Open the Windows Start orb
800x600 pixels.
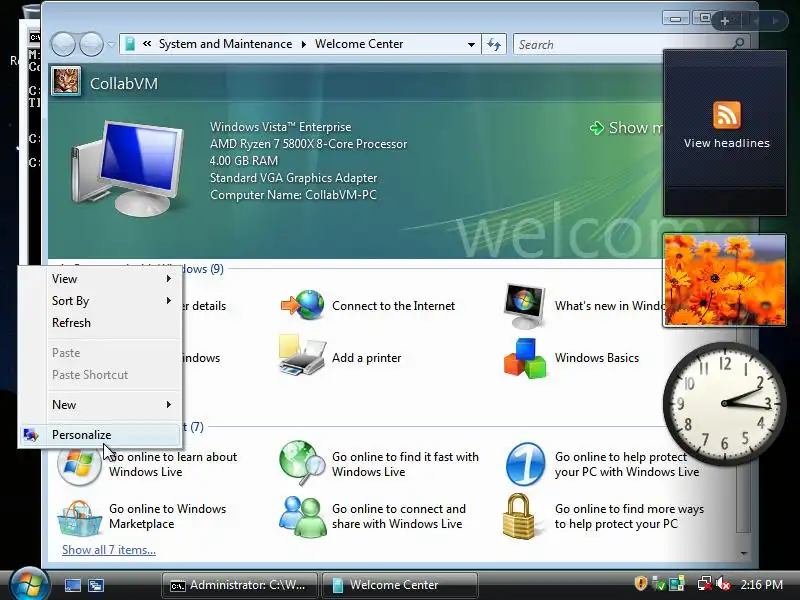coord(29,584)
